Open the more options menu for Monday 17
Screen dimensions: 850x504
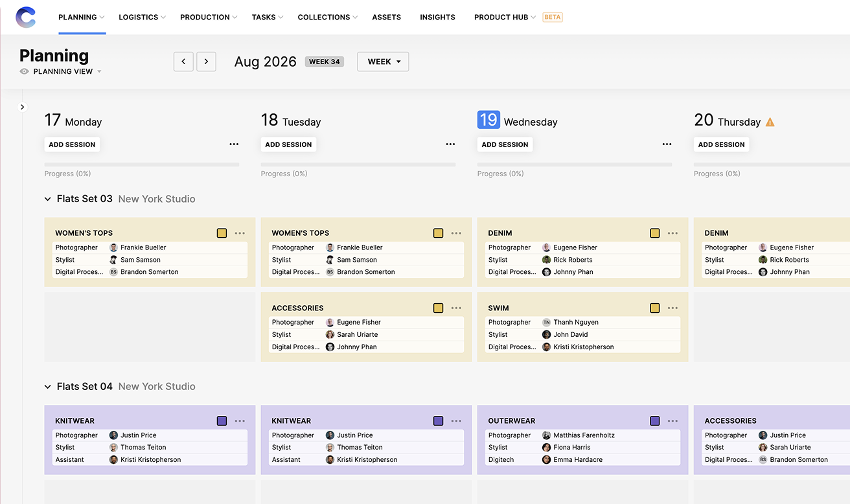(234, 144)
